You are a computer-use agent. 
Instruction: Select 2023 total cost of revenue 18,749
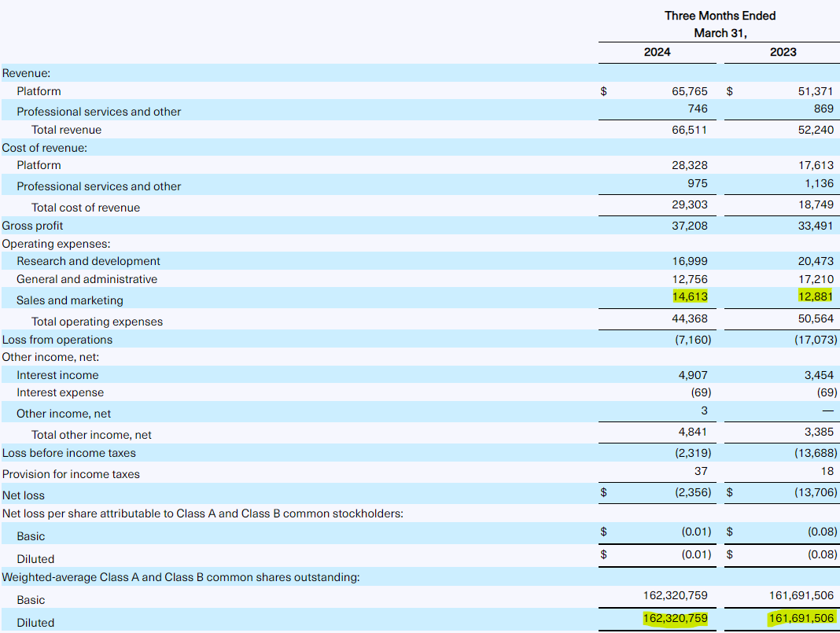816,204
